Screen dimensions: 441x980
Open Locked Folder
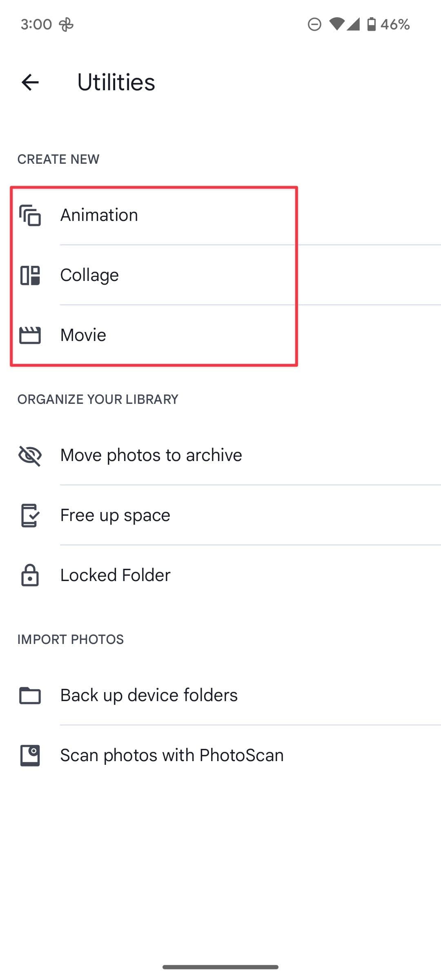click(115, 575)
